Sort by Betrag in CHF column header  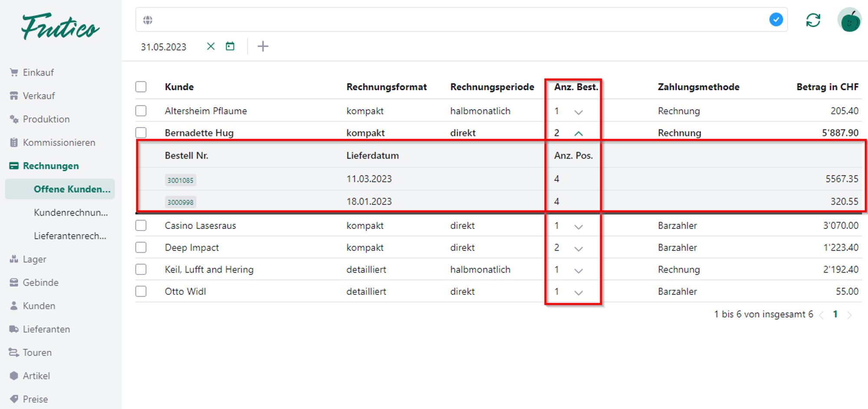[x=827, y=87]
